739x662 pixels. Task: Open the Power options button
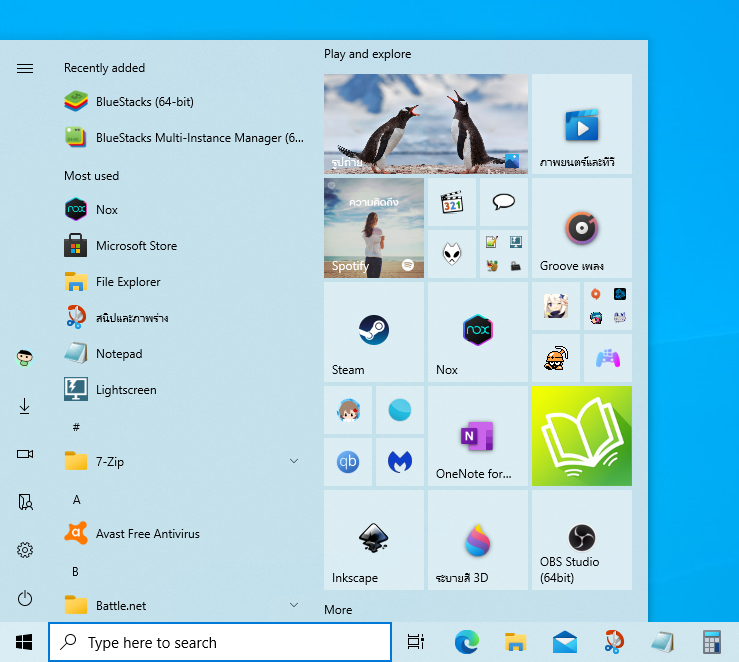click(x=25, y=599)
